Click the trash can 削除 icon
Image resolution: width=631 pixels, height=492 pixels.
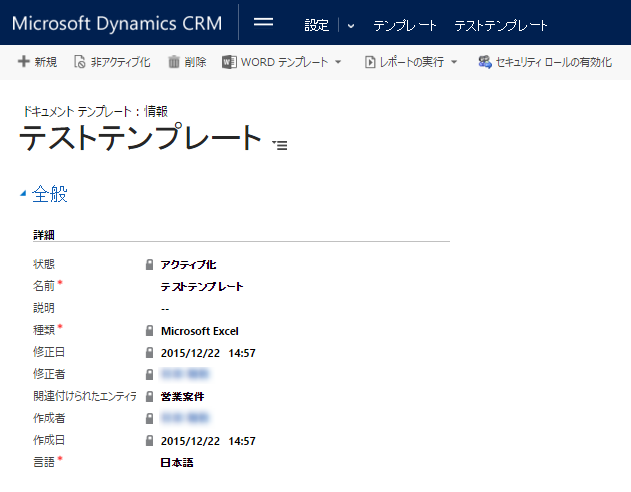tap(173, 62)
